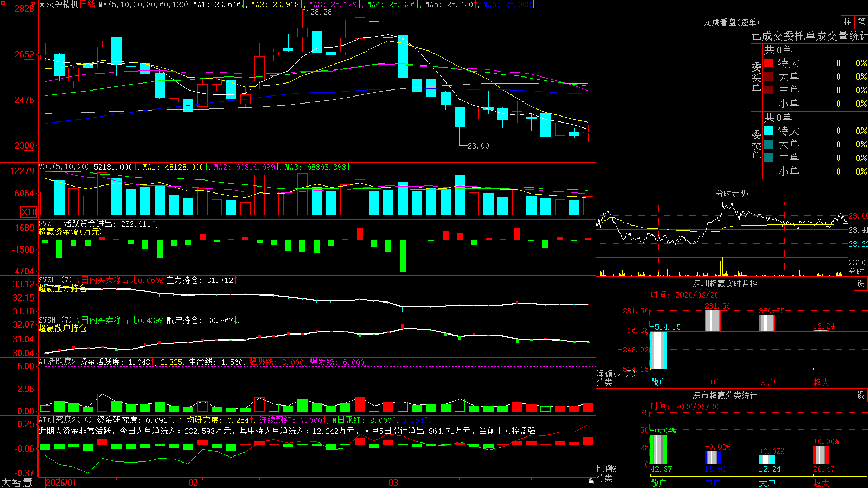This screenshot has height=488, width=868.
Task: Click the 2828 price axis label
Action: coord(24,9)
